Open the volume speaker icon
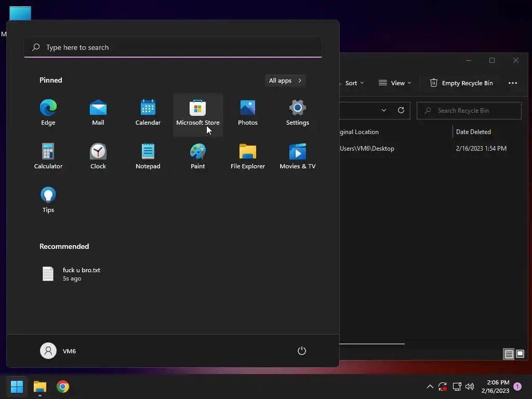 tap(470, 387)
